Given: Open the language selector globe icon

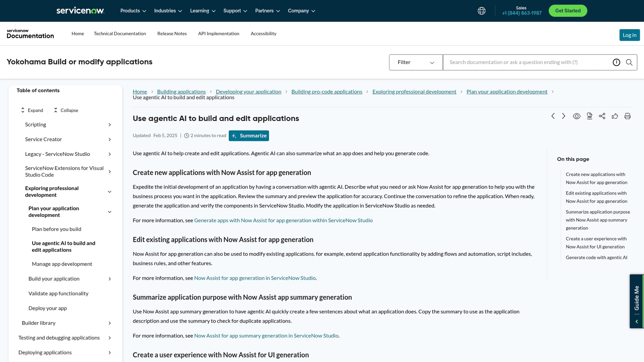Looking at the screenshot, I should [481, 11].
